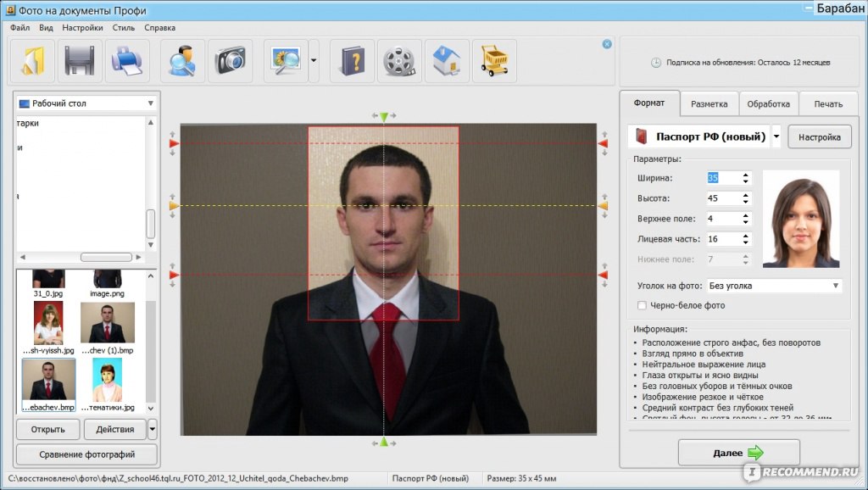The width and height of the screenshot is (868, 490).
Task: Click the app icon in the title bar
Action: coord(10,10)
